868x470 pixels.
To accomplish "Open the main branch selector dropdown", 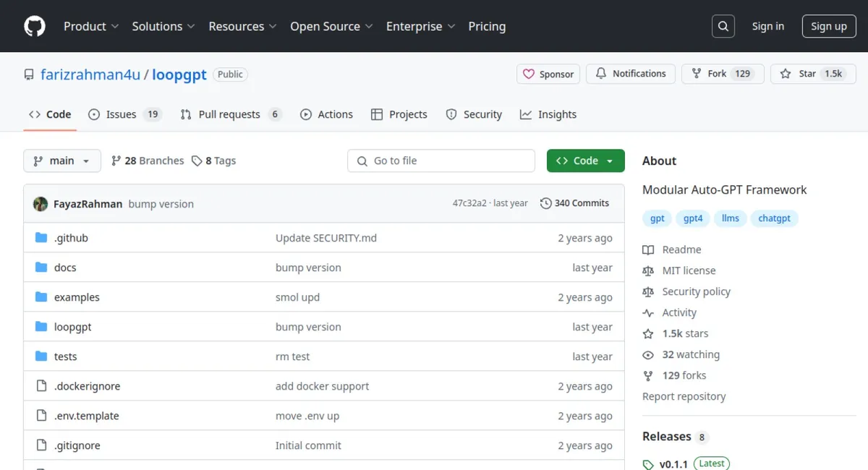I will [62, 161].
